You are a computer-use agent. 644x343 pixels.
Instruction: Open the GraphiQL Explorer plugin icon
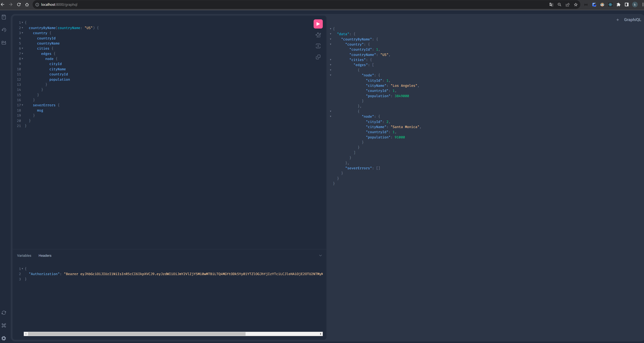coord(4,43)
